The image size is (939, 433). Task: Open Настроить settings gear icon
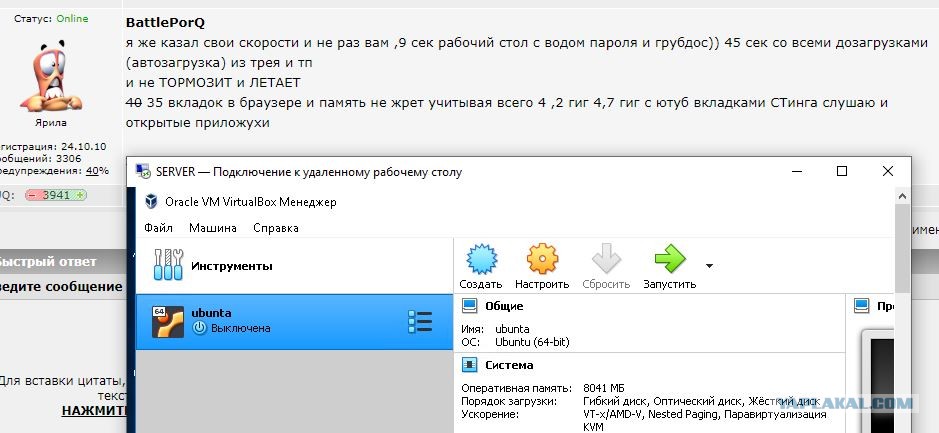pos(542,259)
